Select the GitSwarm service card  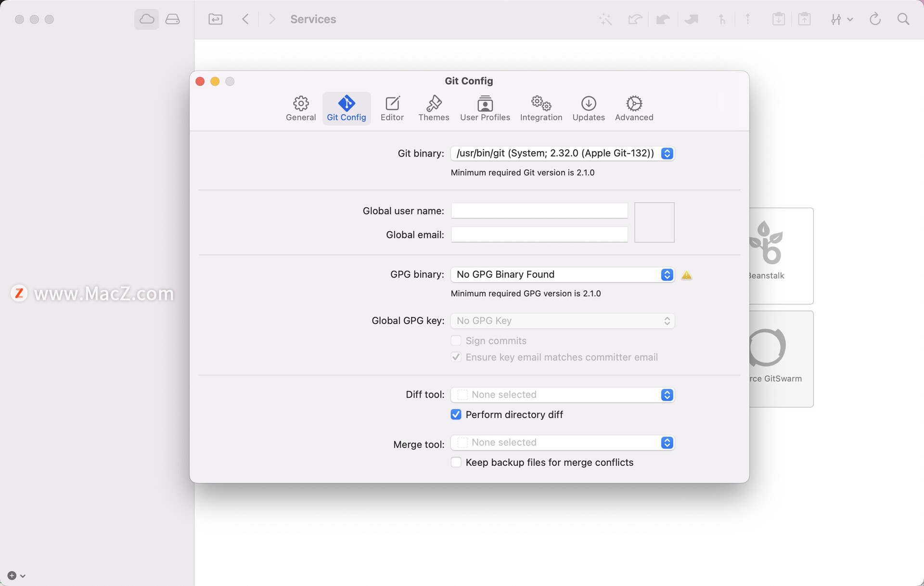click(x=781, y=359)
